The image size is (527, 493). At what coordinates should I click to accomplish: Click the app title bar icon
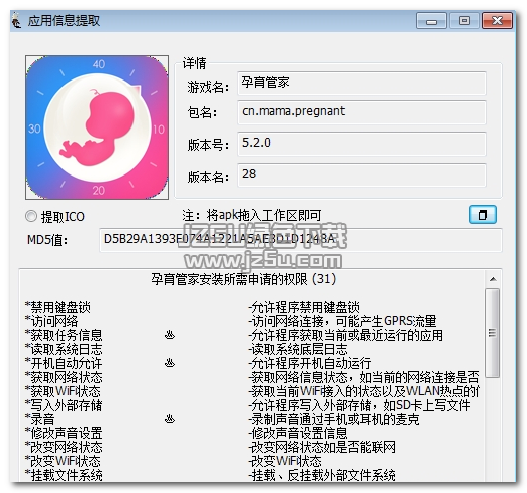(x=16, y=21)
